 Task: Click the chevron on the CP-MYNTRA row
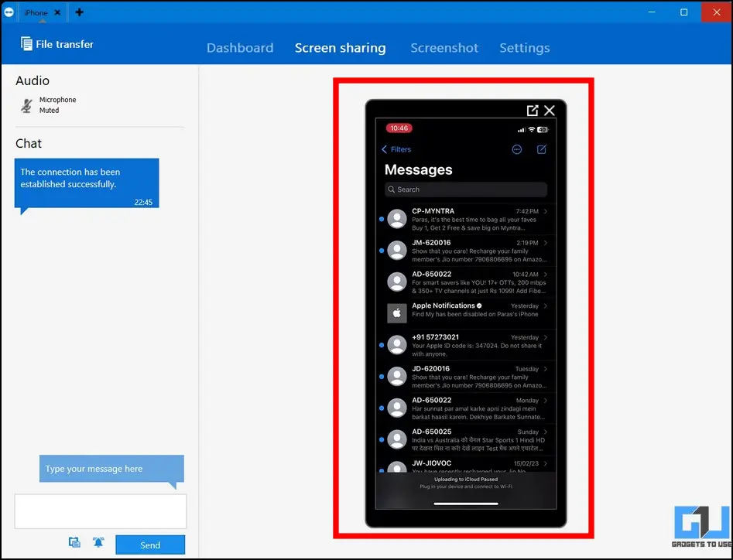[x=546, y=211]
